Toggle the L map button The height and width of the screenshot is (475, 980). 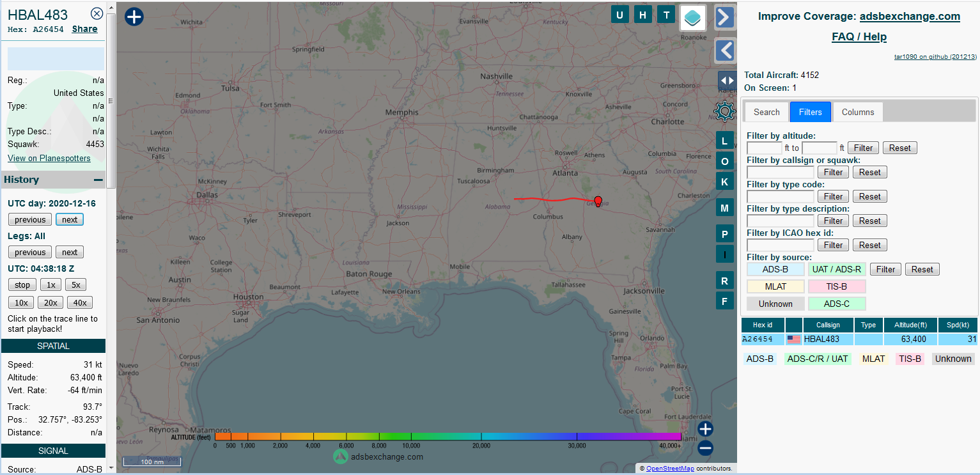(x=724, y=141)
